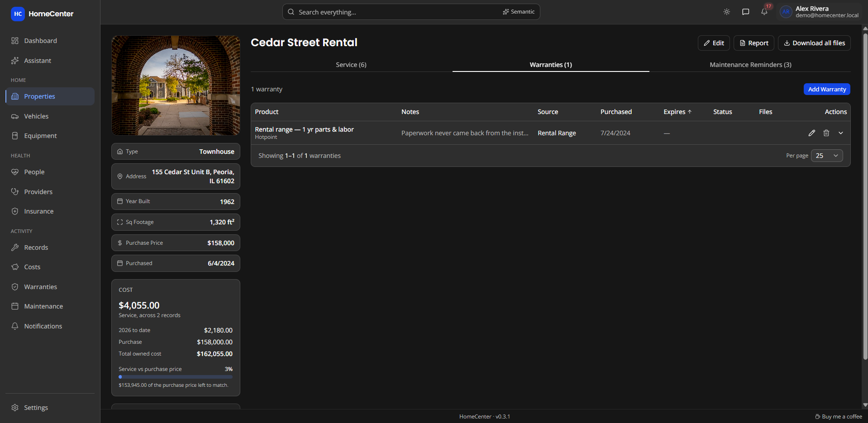Open the Maintenance Reminders (3) tab

click(750, 65)
